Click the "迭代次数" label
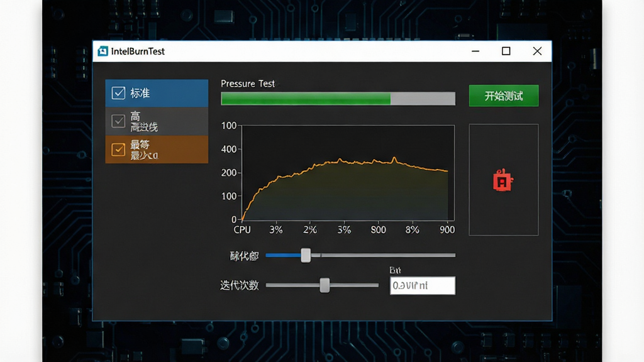The height and width of the screenshot is (362, 644). tap(240, 285)
